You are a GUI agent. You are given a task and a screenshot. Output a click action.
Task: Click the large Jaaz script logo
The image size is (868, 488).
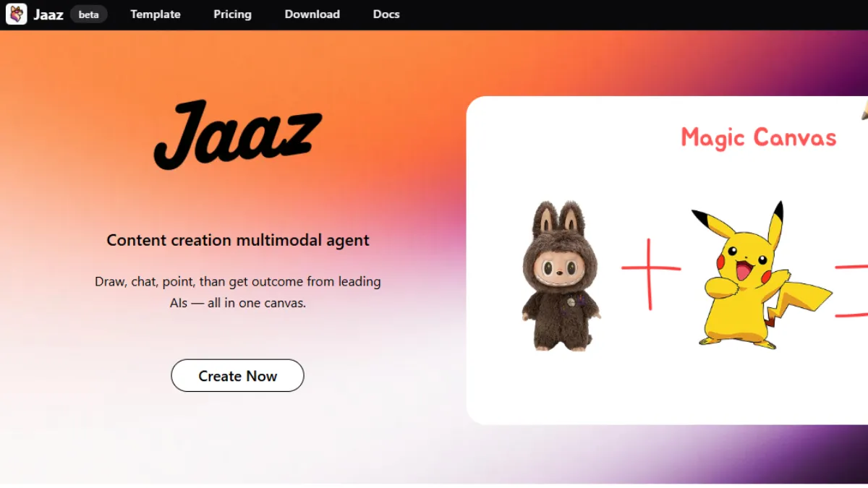click(x=237, y=135)
